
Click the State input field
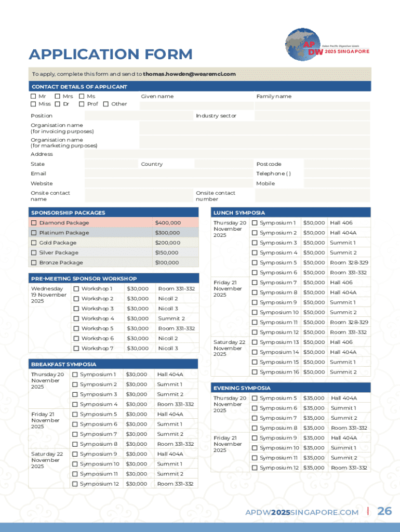click(111, 164)
